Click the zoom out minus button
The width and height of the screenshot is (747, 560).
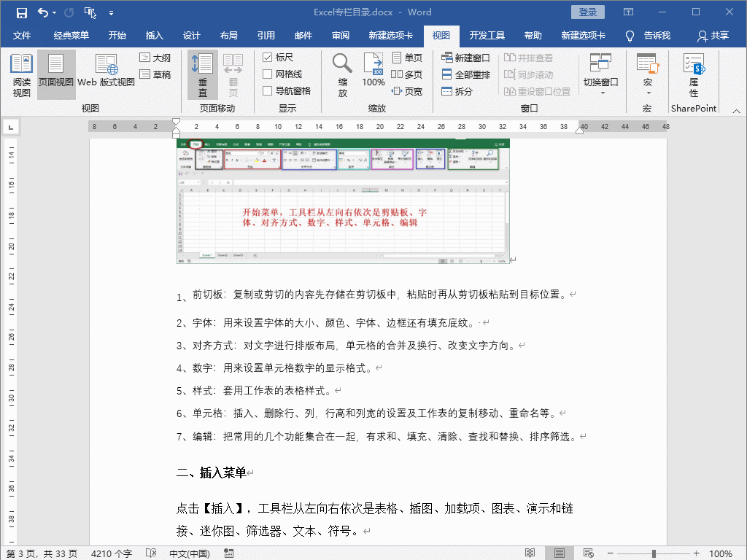(x=611, y=553)
